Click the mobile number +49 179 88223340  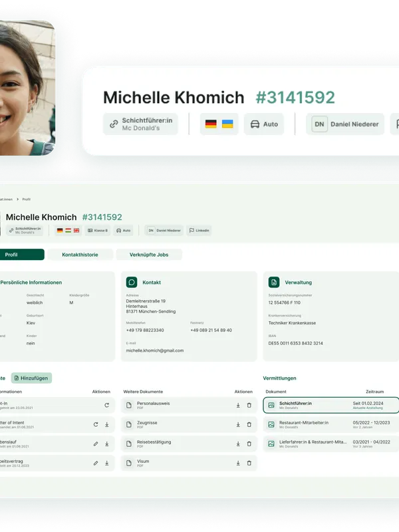pos(145,330)
